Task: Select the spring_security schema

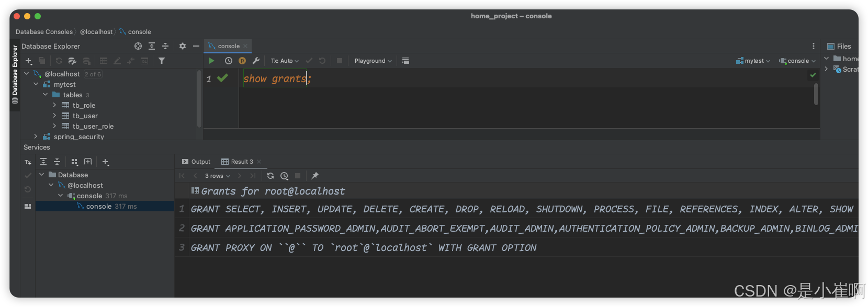Action: [79, 137]
